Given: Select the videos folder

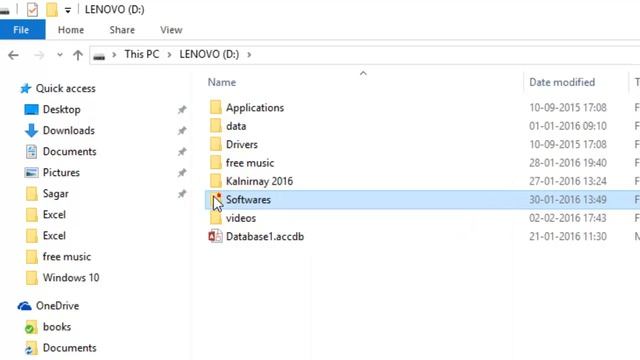Looking at the screenshot, I should click(x=241, y=218).
